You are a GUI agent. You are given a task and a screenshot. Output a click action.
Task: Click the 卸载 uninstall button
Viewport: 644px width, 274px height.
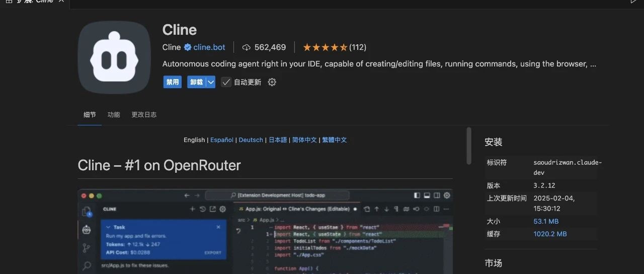coord(196,82)
